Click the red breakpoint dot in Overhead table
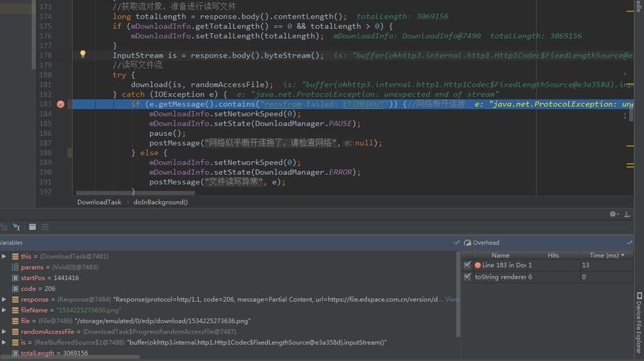644x361 pixels. [477, 266]
